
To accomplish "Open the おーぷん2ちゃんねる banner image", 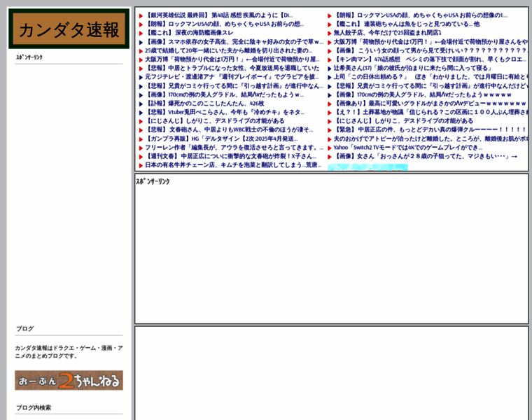I will (69, 380).
